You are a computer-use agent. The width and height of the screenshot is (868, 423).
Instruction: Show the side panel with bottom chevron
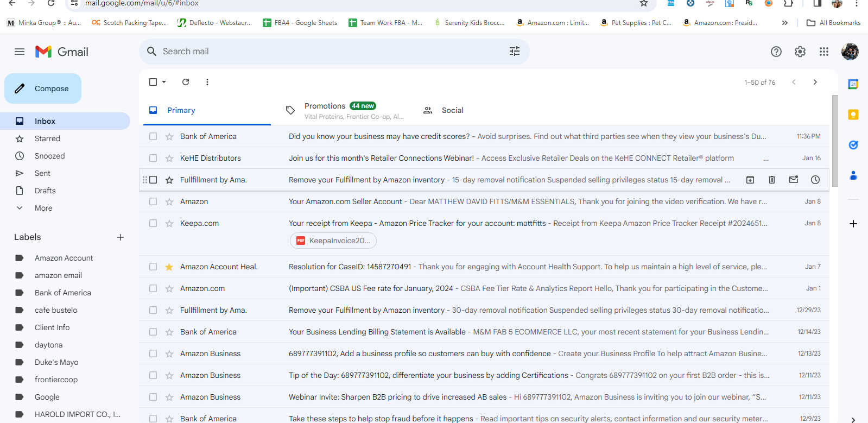click(853, 419)
